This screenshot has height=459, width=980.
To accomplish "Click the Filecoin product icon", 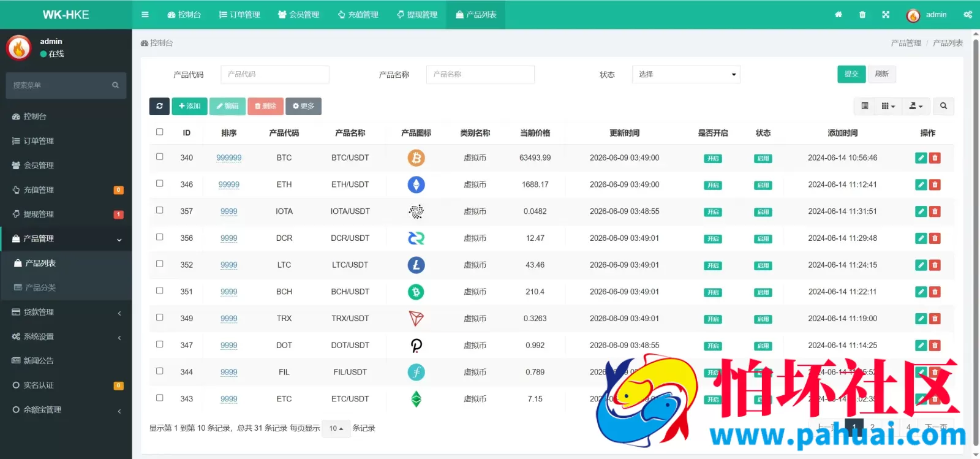I will click(x=417, y=372).
